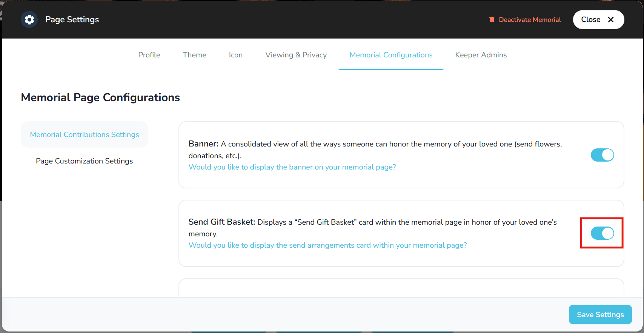Open Page Customization Settings section

[85, 161]
